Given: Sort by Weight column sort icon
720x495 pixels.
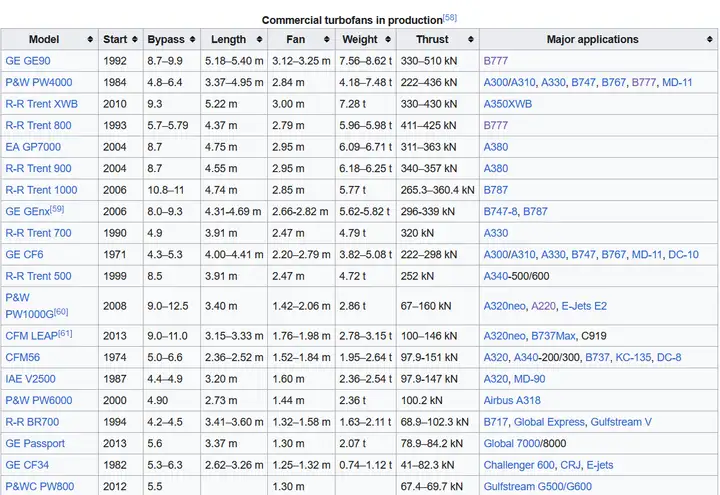Looking at the screenshot, I should 388,39.
